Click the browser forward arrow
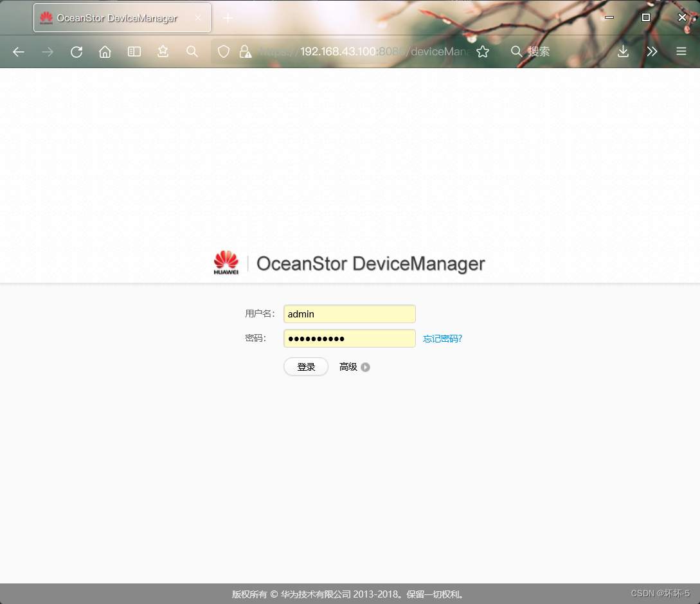The height and width of the screenshot is (604, 700). click(48, 52)
